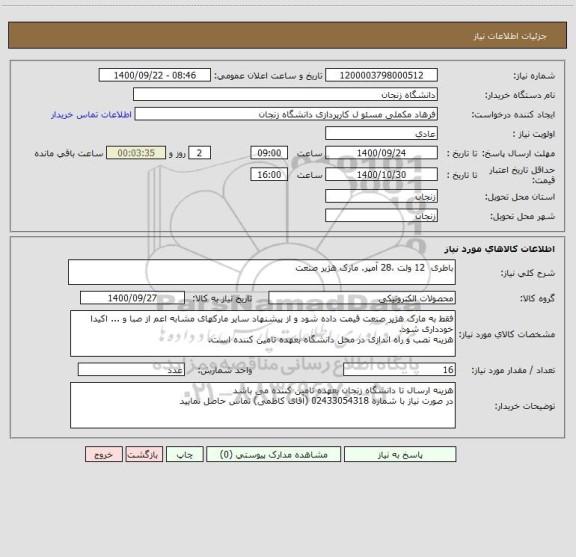The width and height of the screenshot is (576, 557).
Task: Click the بازگشت back button
Action: coord(144,454)
